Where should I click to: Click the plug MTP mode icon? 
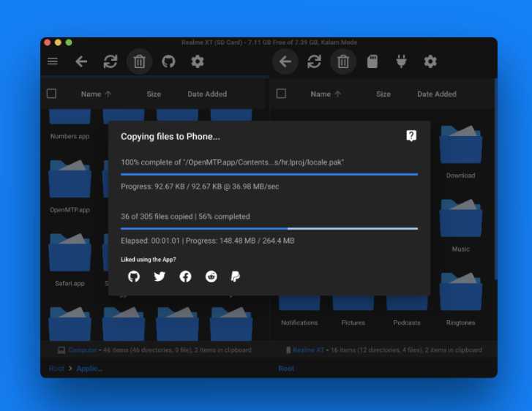coord(401,61)
